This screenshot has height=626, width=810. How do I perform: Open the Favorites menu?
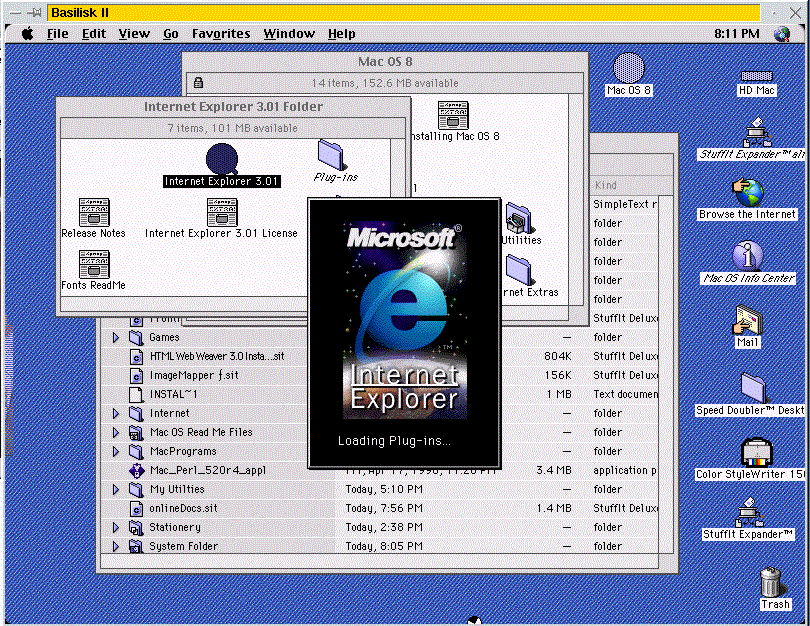coord(221,34)
